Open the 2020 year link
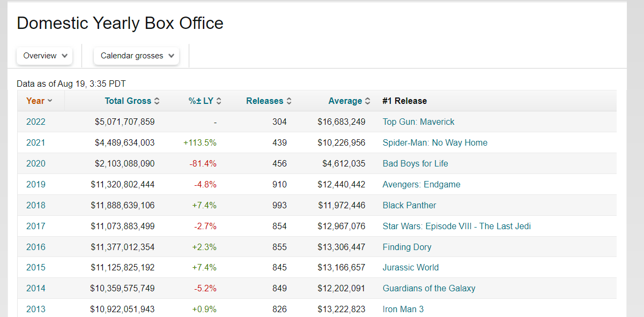The width and height of the screenshot is (644, 317). (x=36, y=163)
